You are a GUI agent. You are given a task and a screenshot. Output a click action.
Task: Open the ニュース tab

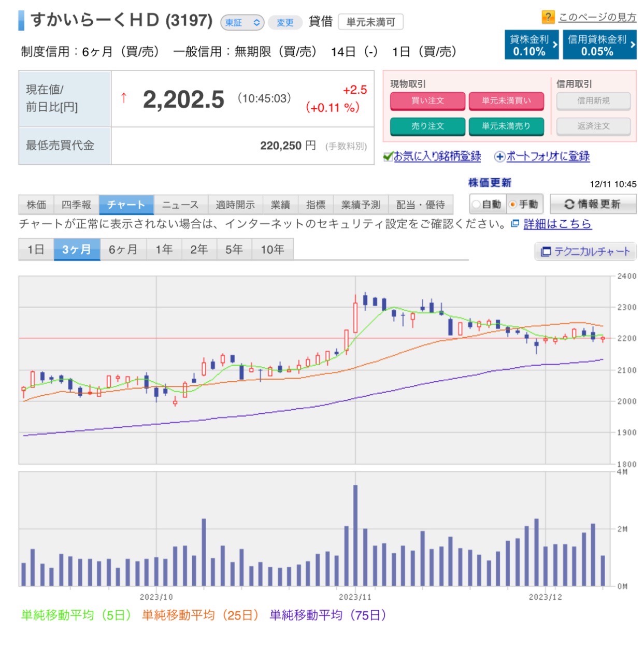click(180, 205)
